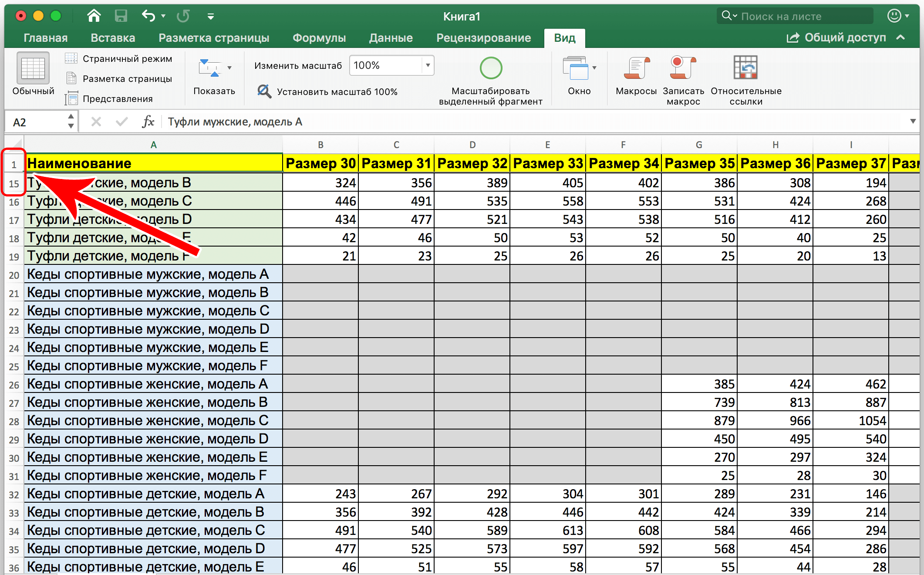Click the confirm checkmark in formula bar
This screenshot has width=924, height=575.
tap(121, 122)
